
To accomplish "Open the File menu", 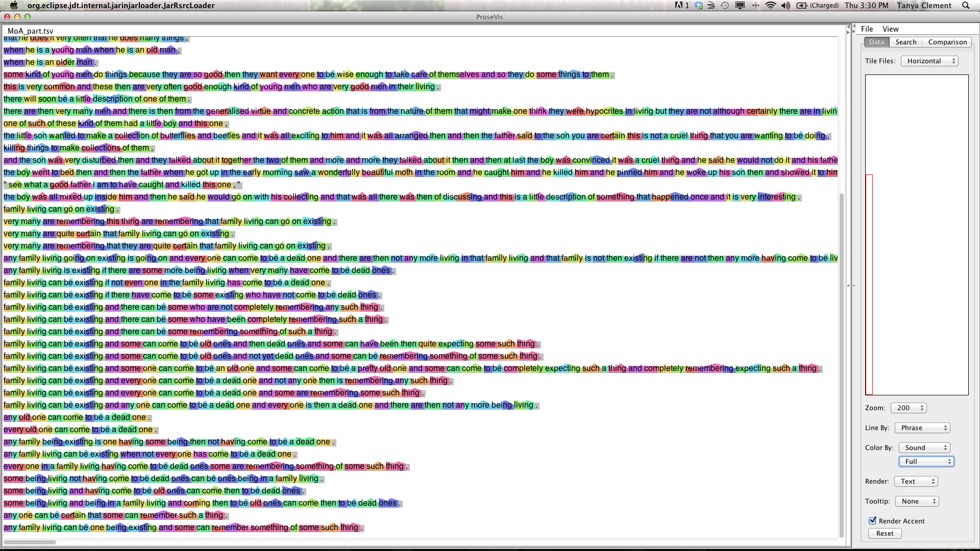I will click(868, 28).
